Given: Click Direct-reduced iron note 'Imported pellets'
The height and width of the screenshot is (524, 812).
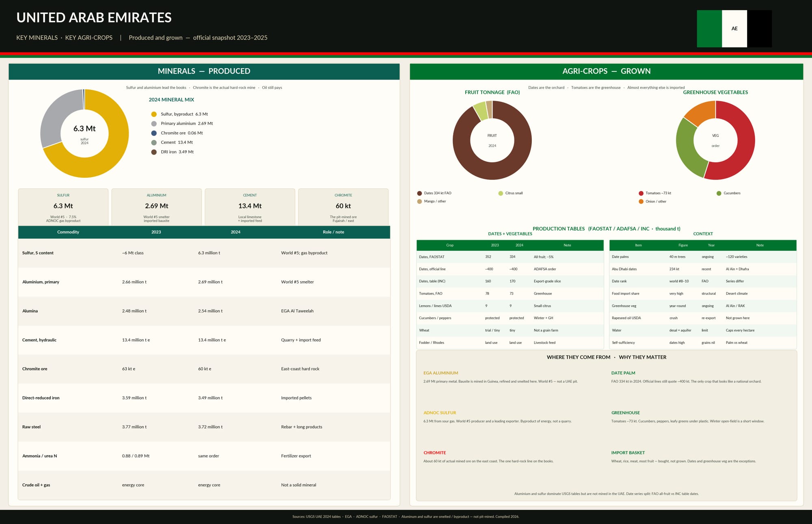Looking at the screenshot, I should pos(296,398).
